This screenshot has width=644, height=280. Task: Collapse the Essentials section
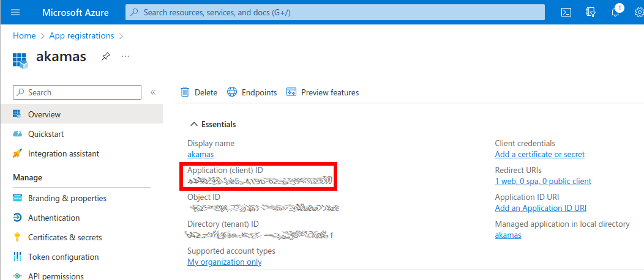194,124
